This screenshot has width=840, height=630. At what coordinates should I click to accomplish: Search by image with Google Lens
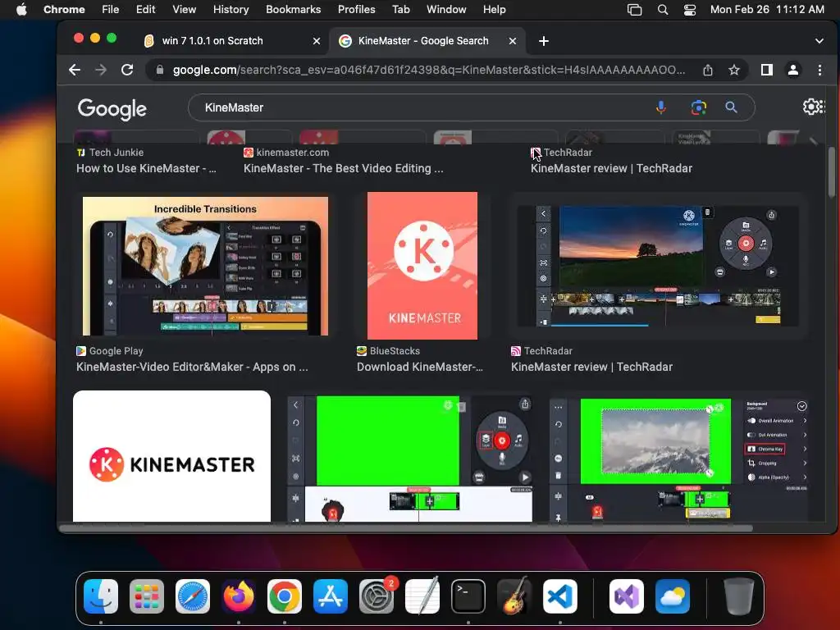[698, 107]
